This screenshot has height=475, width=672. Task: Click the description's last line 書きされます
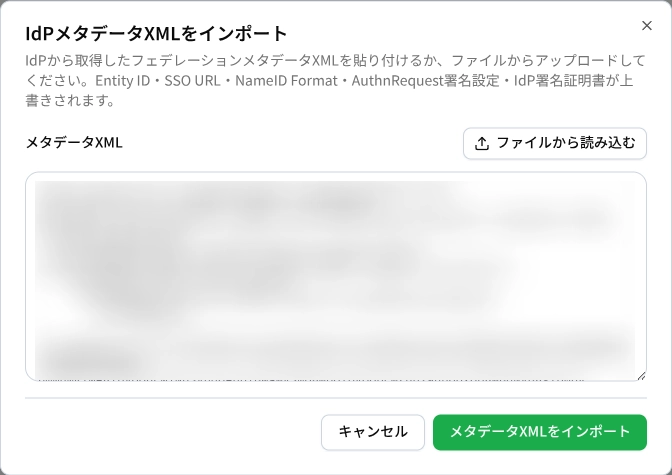click(70, 101)
